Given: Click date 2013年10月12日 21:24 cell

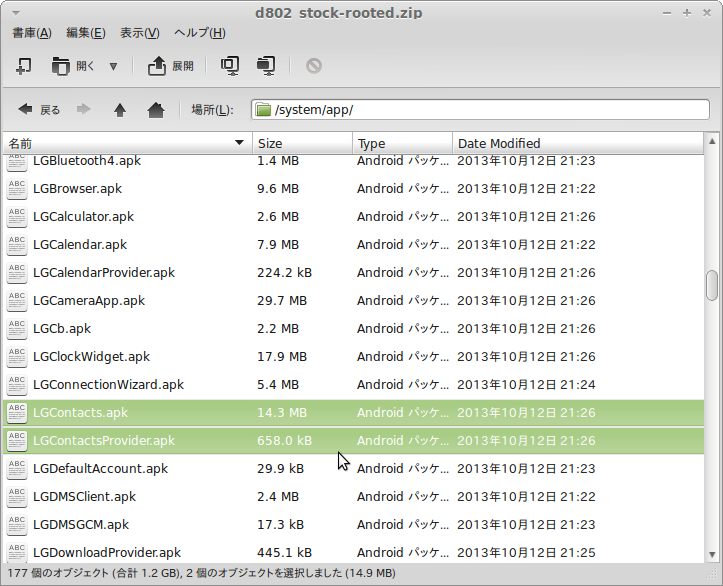Looking at the screenshot, I should click(526, 385).
